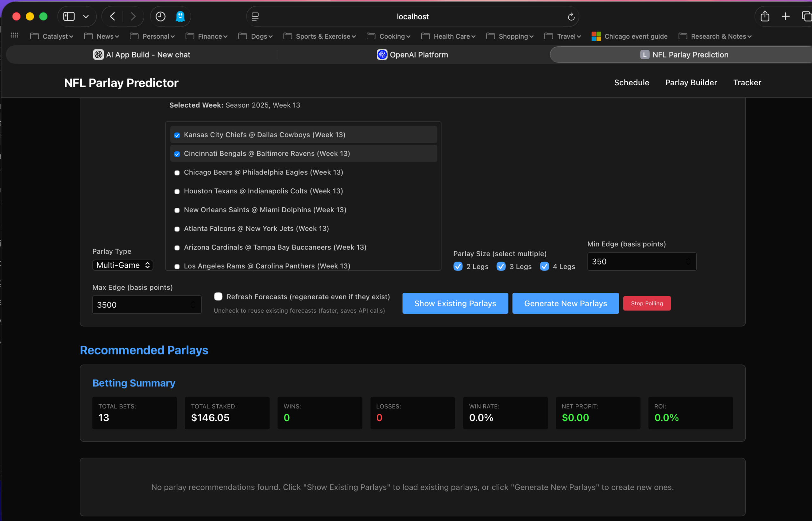Click the page reader icon in the address bar
812x521 pixels.
255,16
